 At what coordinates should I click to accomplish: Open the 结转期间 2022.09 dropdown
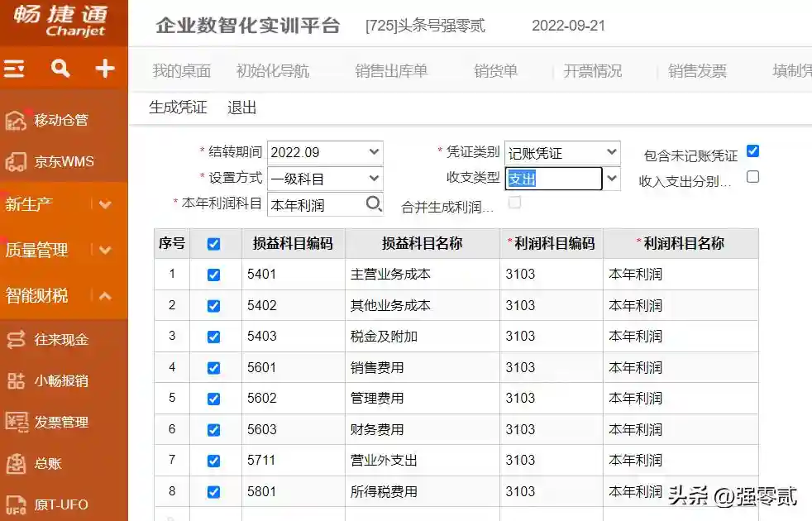[374, 152]
